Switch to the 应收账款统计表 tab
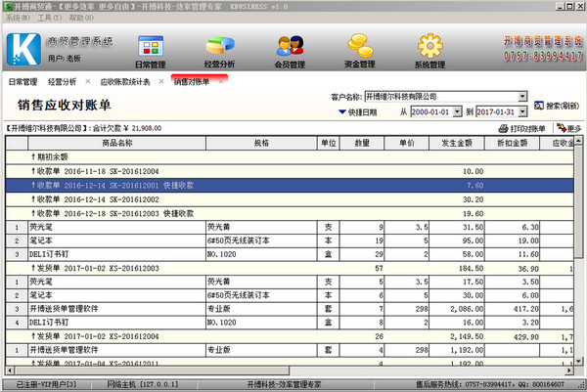 click(125, 82)
